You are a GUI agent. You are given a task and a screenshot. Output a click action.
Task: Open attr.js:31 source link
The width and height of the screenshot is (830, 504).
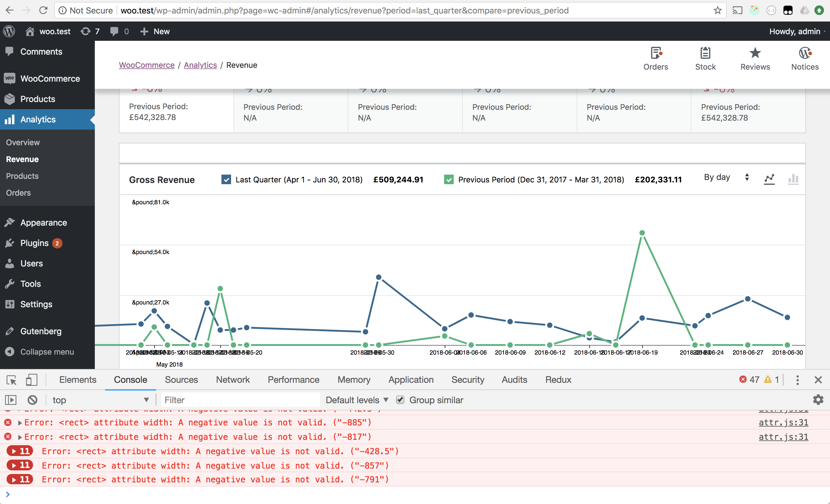[x=783, y=422]
